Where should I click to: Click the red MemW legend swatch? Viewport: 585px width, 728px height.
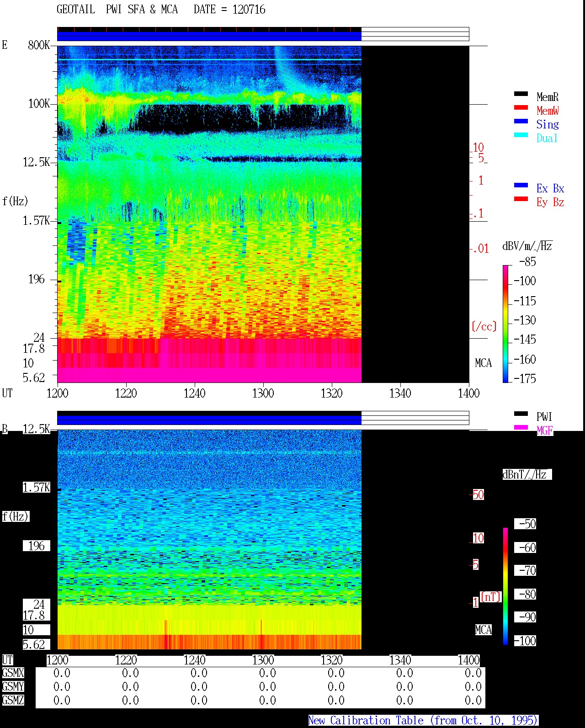click(x=521, y=108)
